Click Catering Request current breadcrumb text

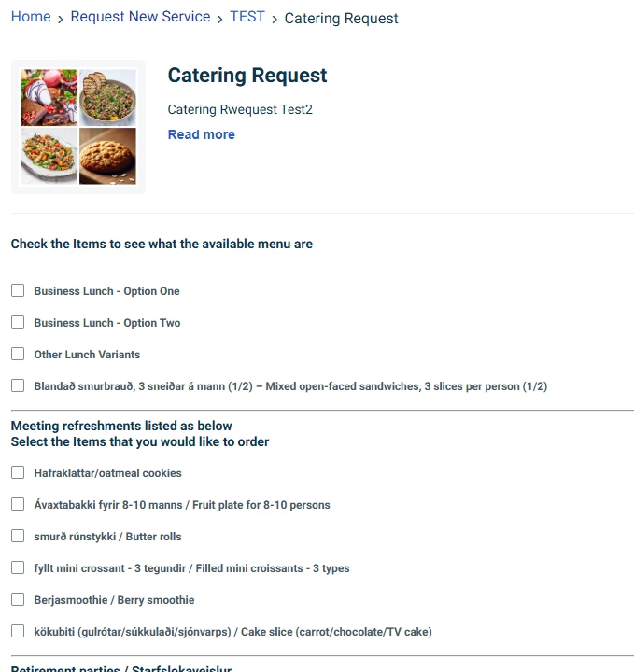click(341, 19)
